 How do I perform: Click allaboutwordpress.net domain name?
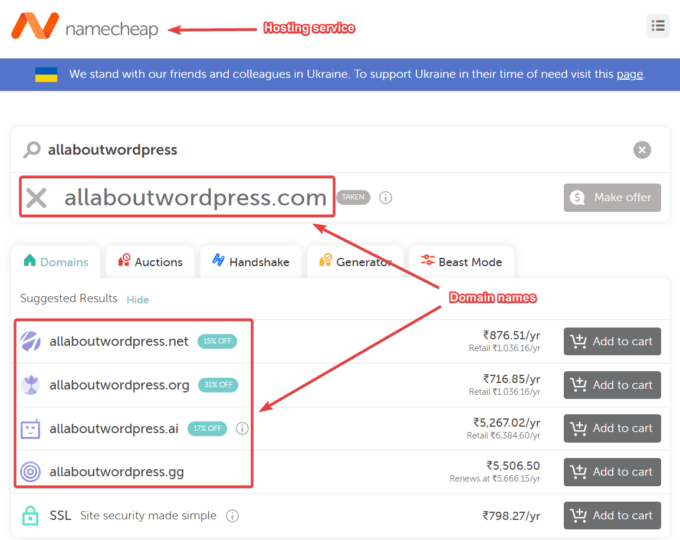(x=119, y=341)
